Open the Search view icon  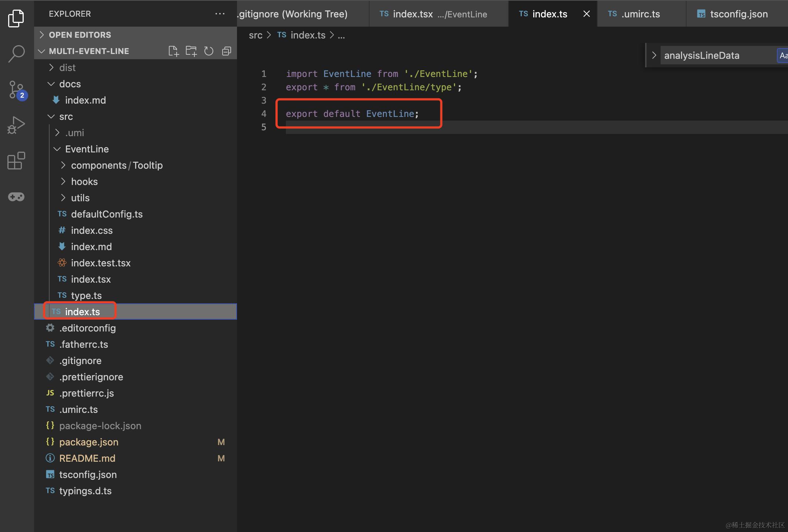click(x=16, y=54)
